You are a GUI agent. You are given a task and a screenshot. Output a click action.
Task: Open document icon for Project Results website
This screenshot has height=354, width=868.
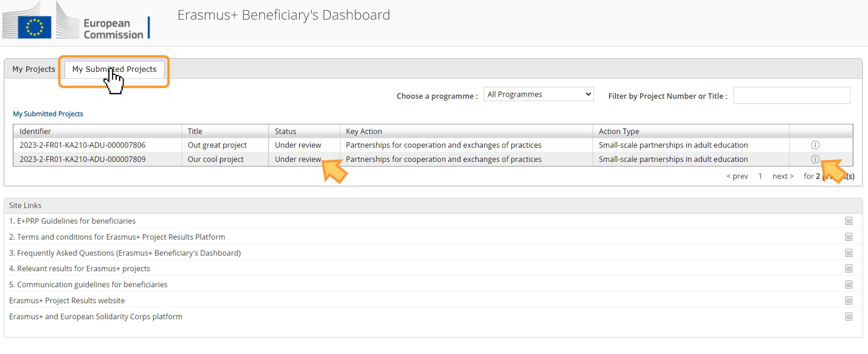[849, 300]
